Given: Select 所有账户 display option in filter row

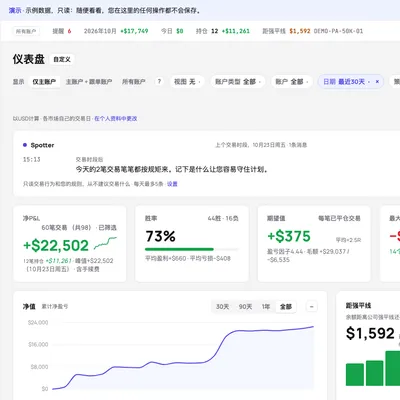Looking at the screenshot, I should (x=134, y=82).
